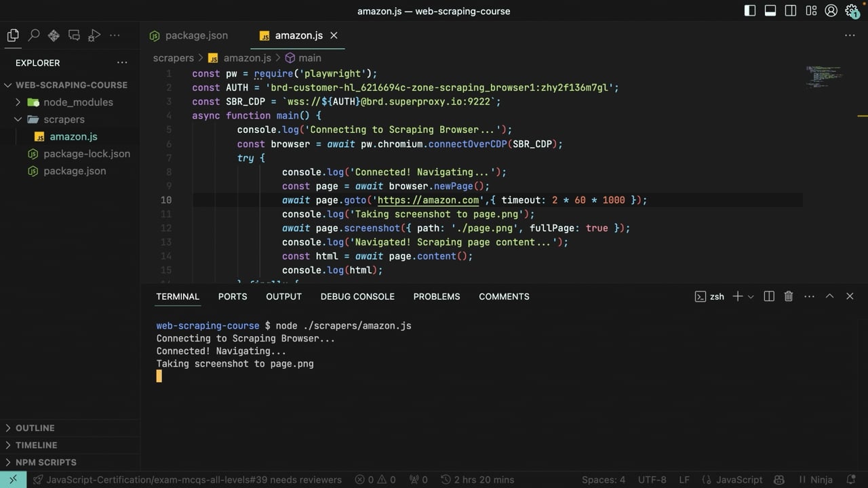Viewport: 868px width, 488px height.
Task: Switch to the OUTPUT panel tab
Action: pos(283,296)
